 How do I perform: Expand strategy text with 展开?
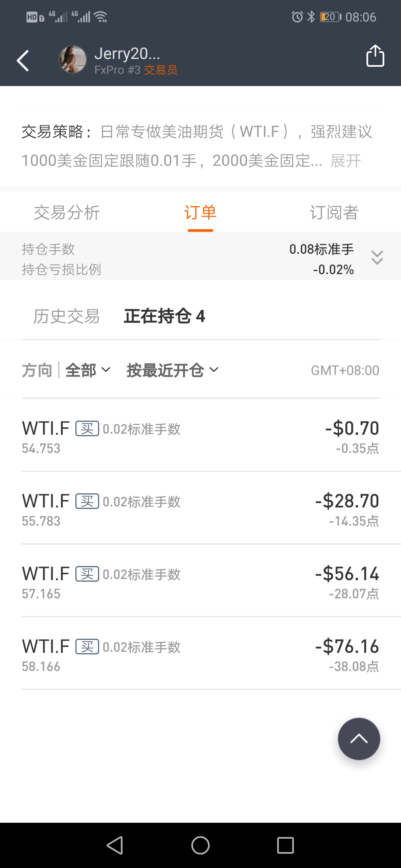tap(346, 161)
